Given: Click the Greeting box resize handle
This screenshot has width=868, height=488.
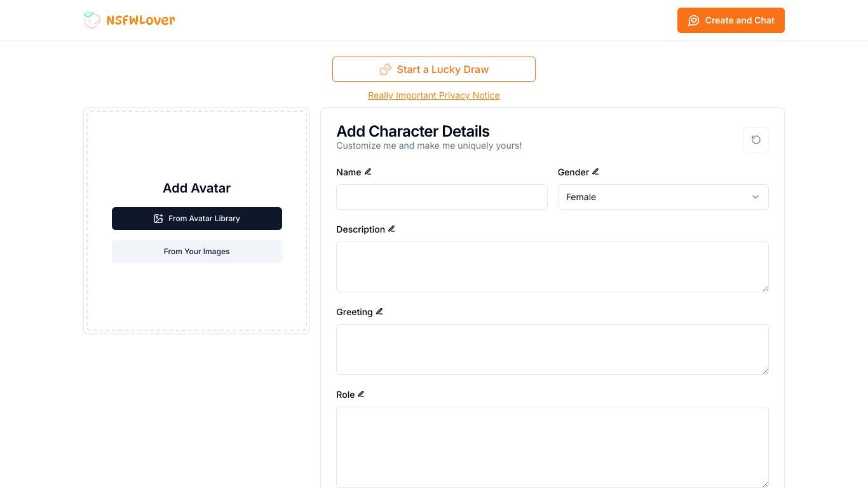Looking at the screenshot, I should coord(765,371).
